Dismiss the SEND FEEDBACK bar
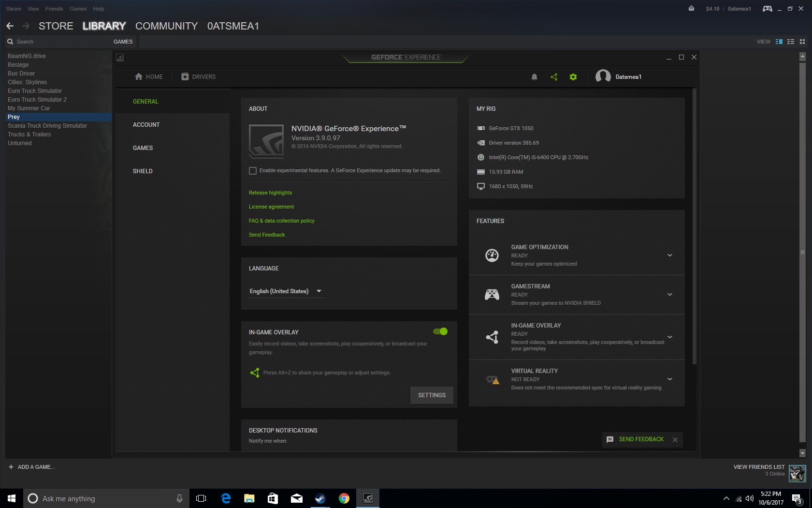This screenshot has height=508, width=812. tap(675, 440)
